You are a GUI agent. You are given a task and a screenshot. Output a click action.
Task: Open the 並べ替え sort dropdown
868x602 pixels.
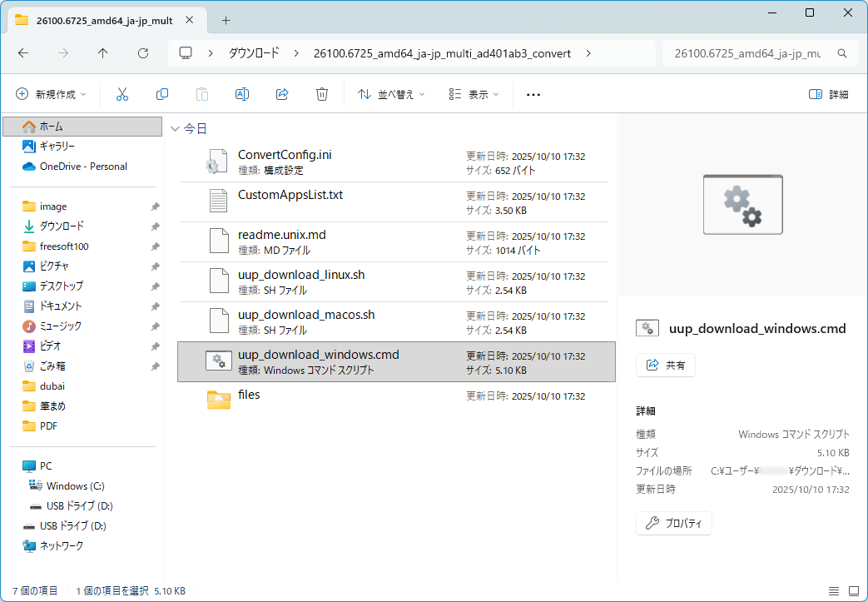point(391,94)
